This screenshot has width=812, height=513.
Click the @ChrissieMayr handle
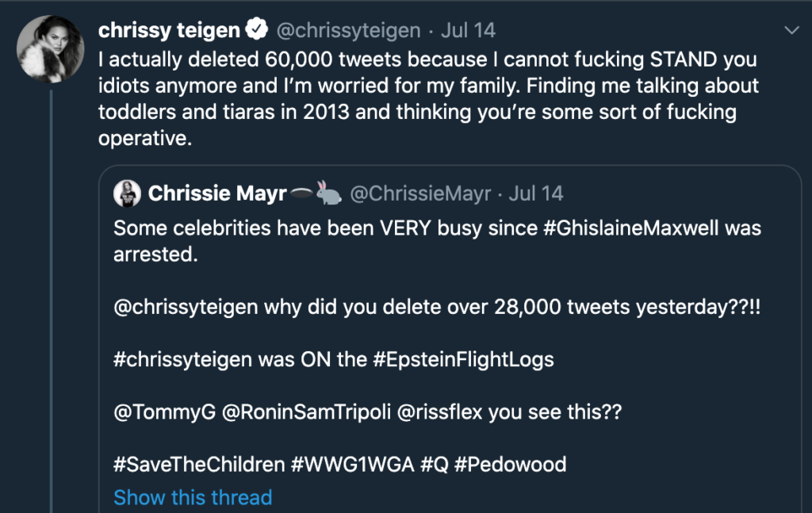(x=419, y=193)
